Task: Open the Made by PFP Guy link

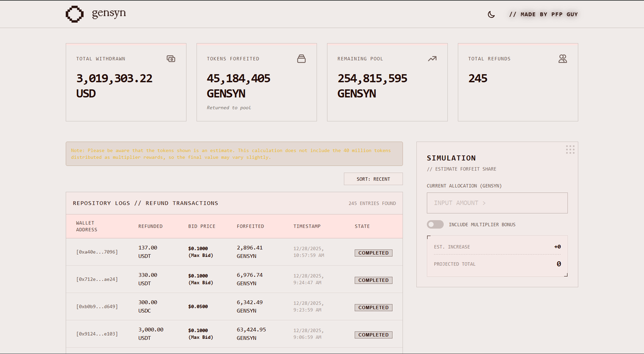Action: click(544, 14)
